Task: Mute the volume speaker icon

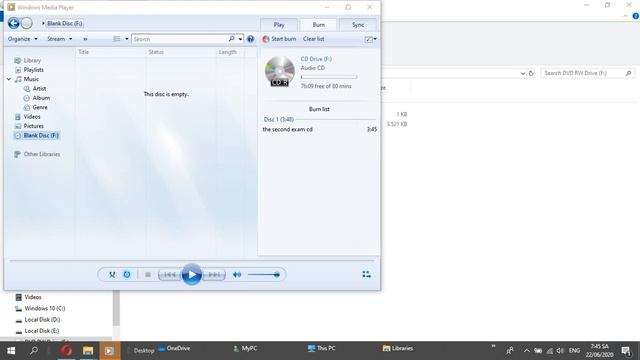Action: click(237, 275)
